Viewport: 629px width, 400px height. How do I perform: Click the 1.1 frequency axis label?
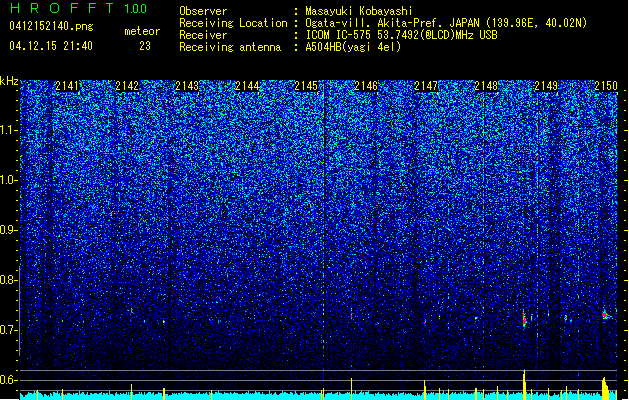click(9, 130)
